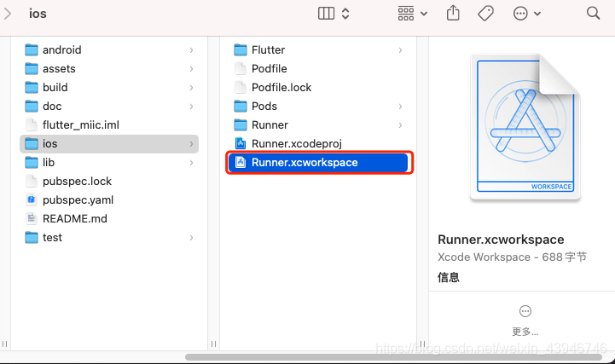Open the more actions ellipsis menu

(x=520, y=14)
